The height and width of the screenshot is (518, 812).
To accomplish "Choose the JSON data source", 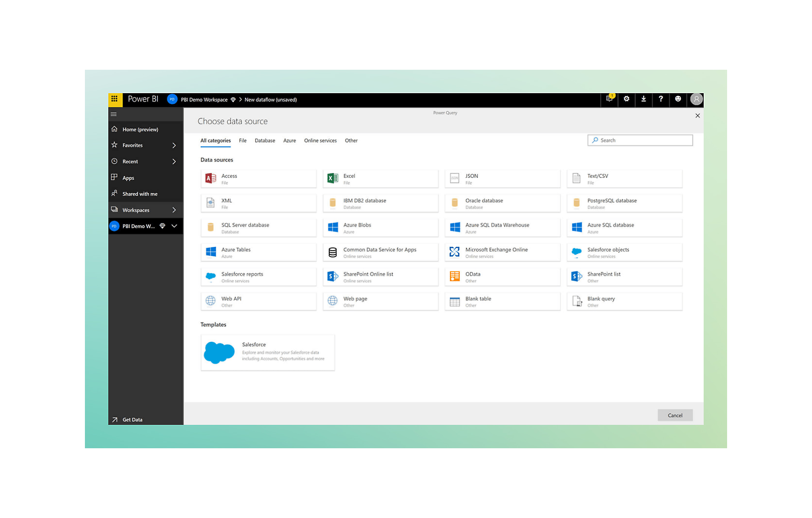I will coord(502,179).
